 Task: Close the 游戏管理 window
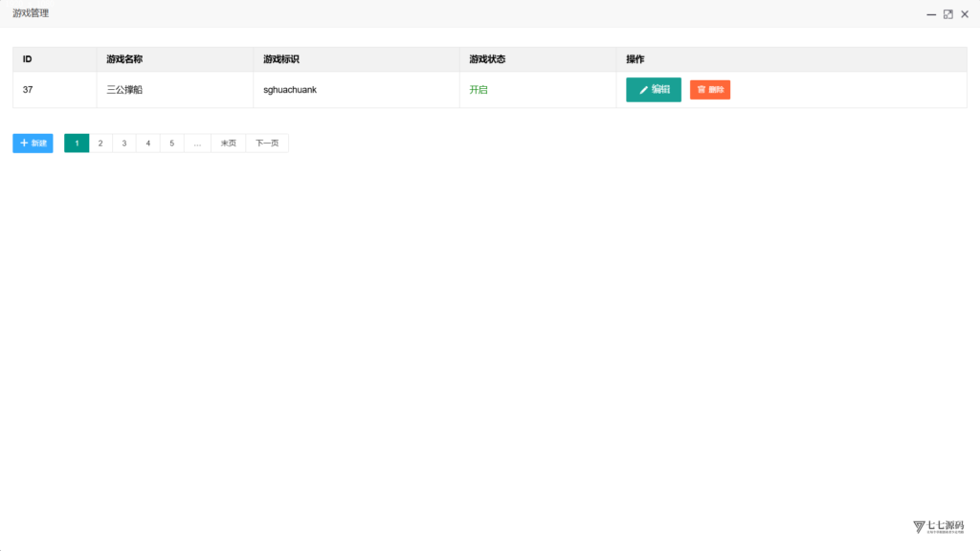pyautogui.click(x=965, y=13)
